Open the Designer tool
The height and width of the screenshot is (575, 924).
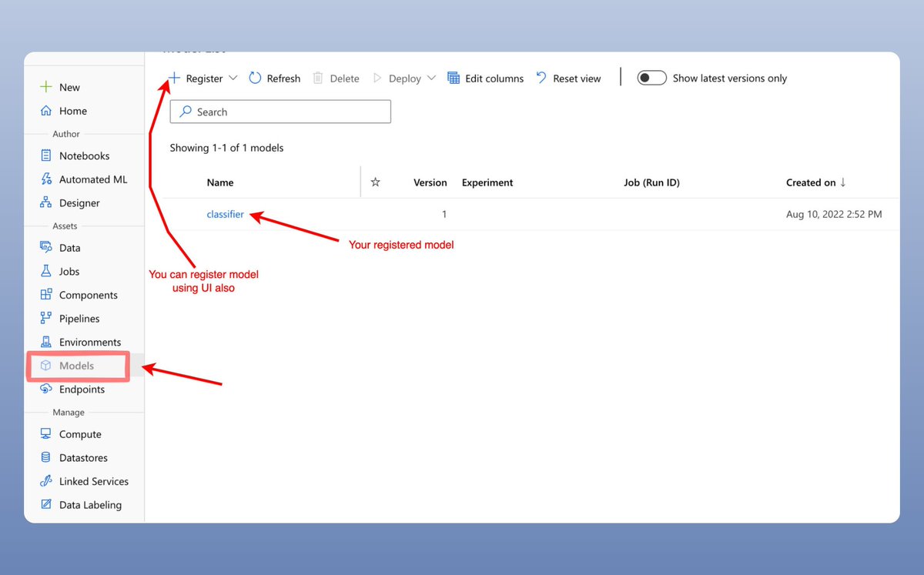[79, 202]
